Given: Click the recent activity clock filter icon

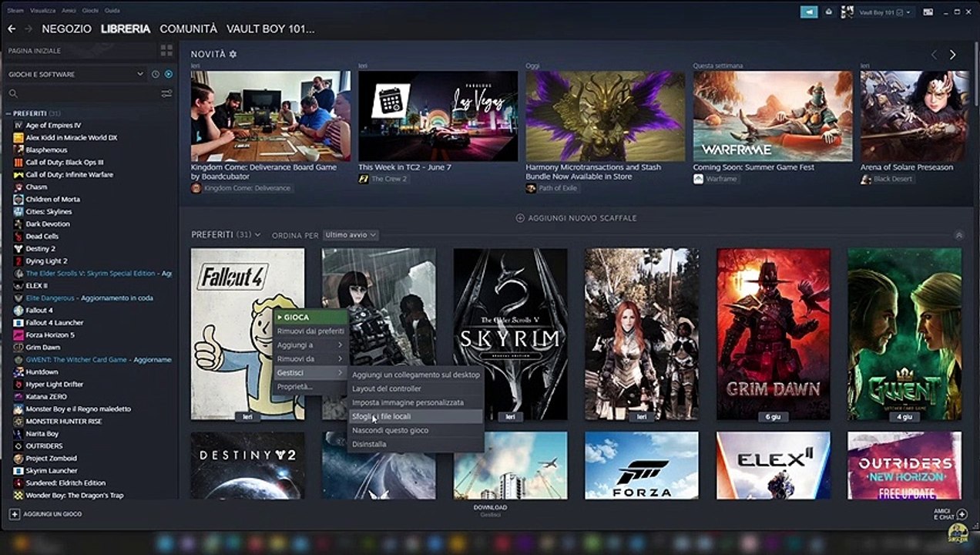Looking at the screenshot, I should (156, 74).
